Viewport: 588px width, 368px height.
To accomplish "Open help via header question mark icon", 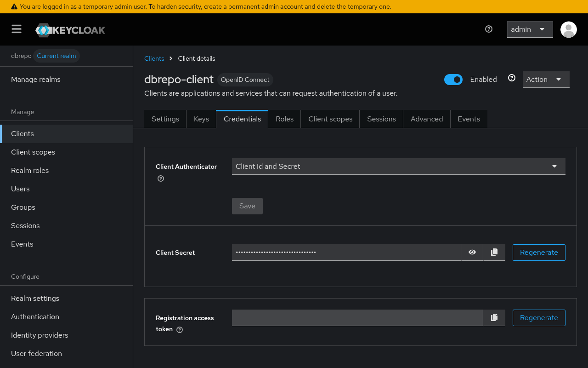I will (x=488, y=29).
